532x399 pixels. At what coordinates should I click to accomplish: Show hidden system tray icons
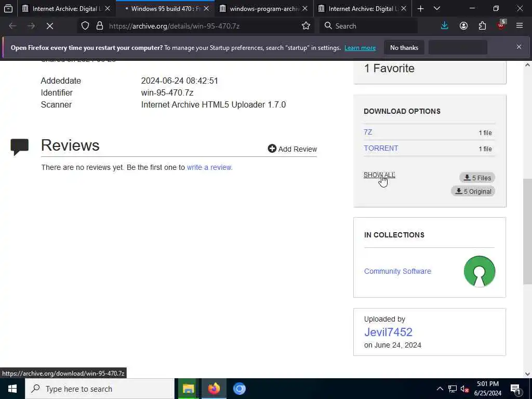pyautogui.click(x=440, y=389)
